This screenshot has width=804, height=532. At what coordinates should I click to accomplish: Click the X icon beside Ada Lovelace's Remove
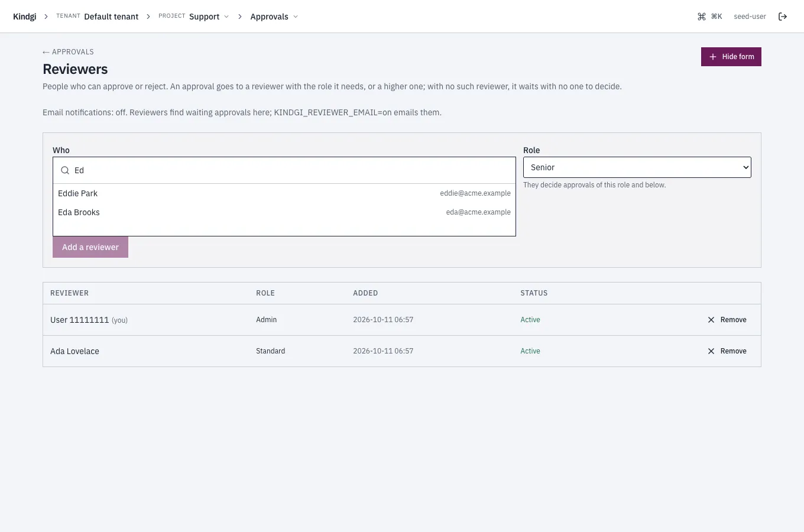tap(711, 351)
